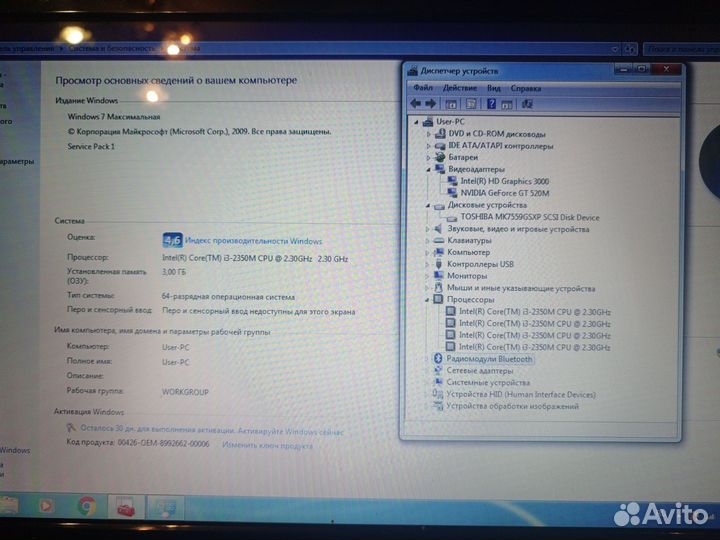The width and height of the screenshot is (720, 540).
Task: Select the Мониторы category
Action: pyautogui.click(x=467, y=276)
